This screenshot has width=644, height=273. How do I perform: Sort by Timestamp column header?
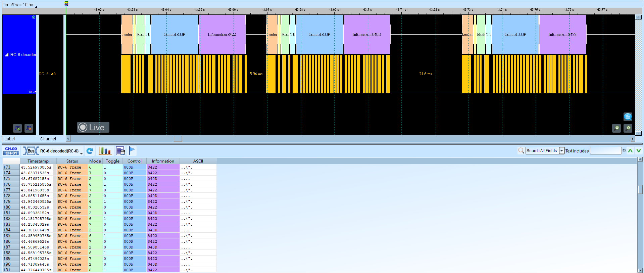tap(38, 161)
